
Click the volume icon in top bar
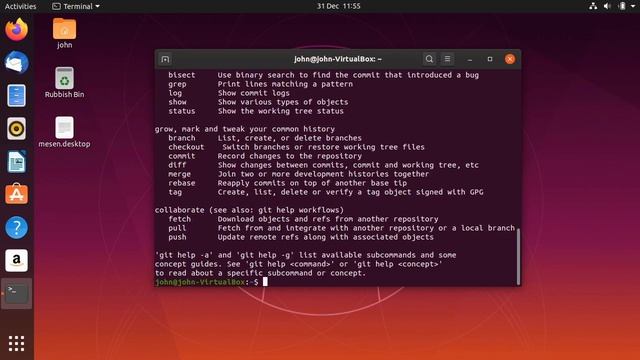(x=607, y=6)
